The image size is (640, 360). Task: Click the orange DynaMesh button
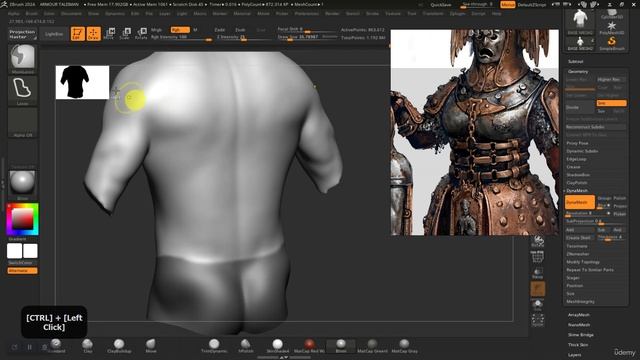tap(580, 202)
